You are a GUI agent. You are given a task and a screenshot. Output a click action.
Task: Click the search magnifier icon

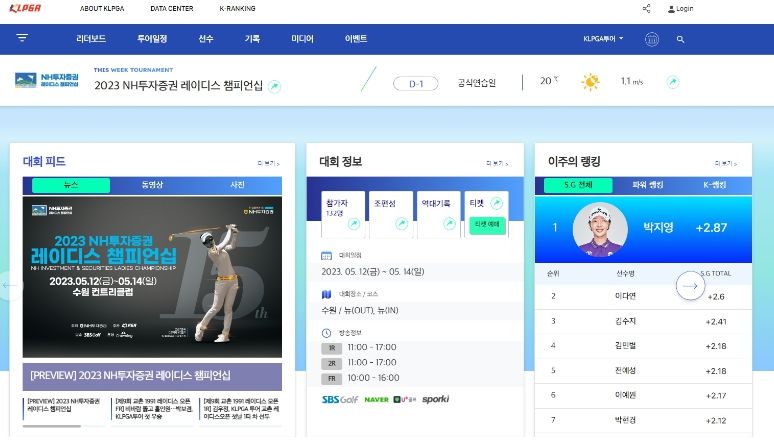pos(681,39)
